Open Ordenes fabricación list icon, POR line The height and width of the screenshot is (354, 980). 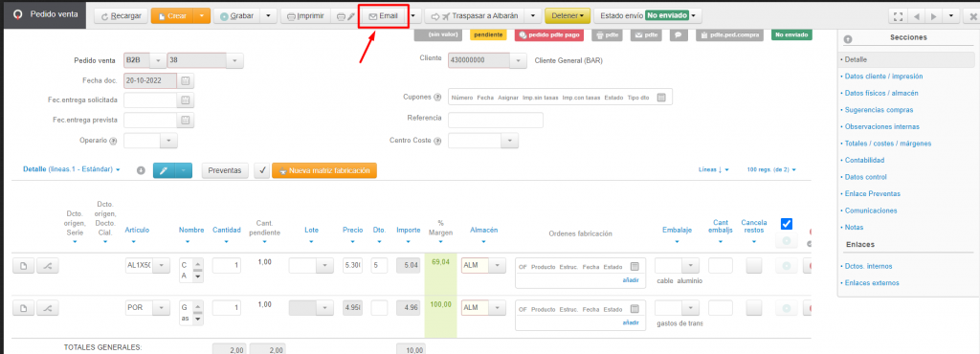634,309
